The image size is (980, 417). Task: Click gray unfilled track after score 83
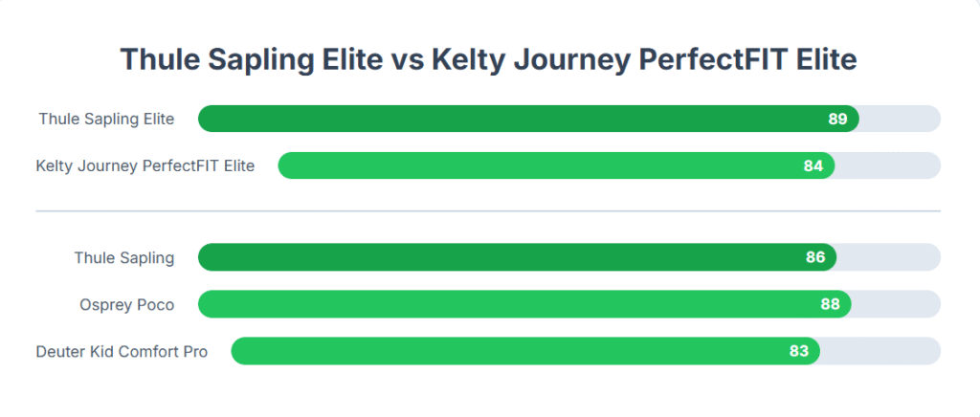click(x=880, y=351)
